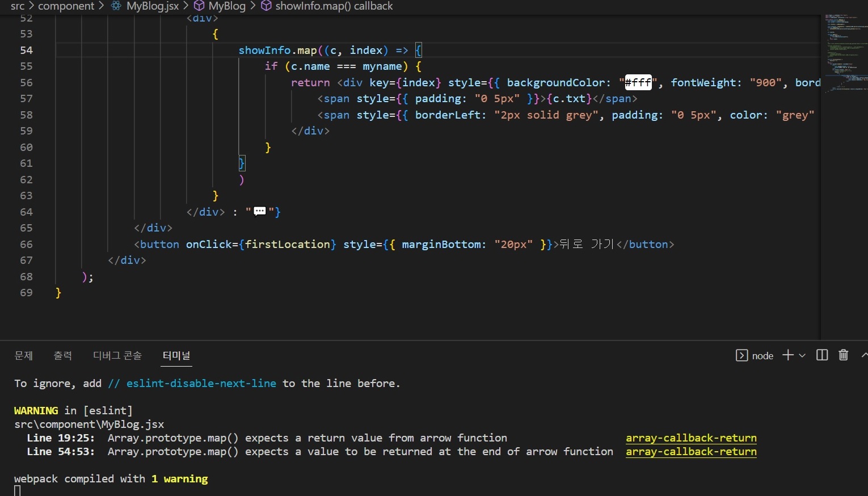Open a new terminal with the plus icon

[787, 355]
